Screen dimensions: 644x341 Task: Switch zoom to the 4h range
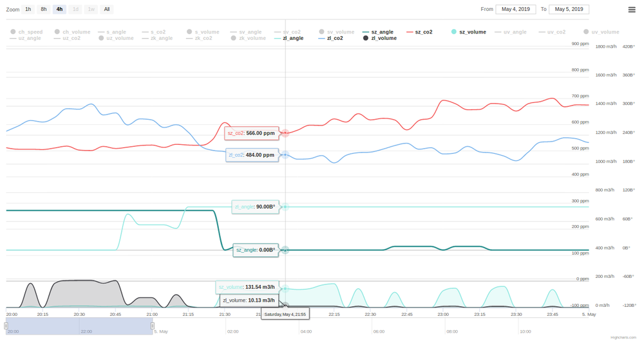[60, 10]
